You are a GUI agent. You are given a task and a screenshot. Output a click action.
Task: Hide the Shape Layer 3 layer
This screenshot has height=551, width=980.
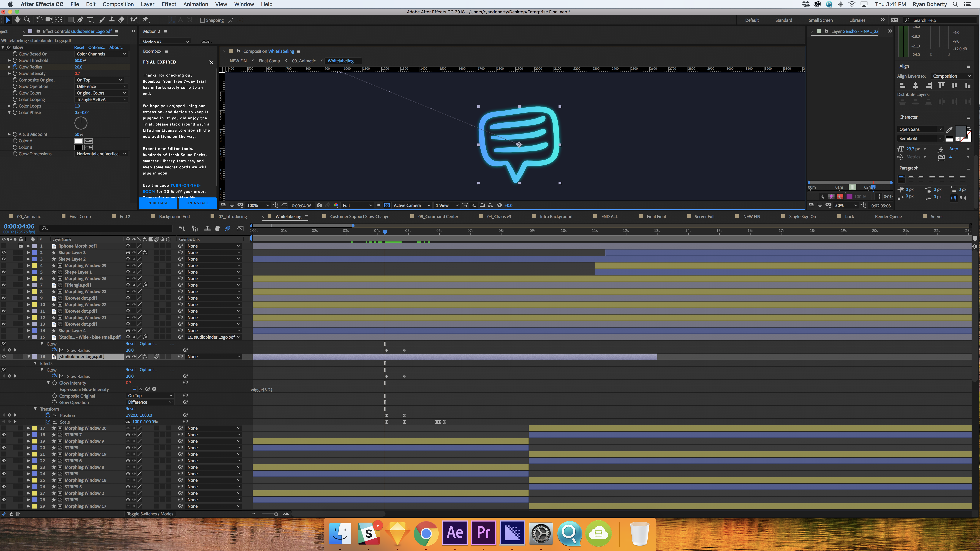coord(3,252)
